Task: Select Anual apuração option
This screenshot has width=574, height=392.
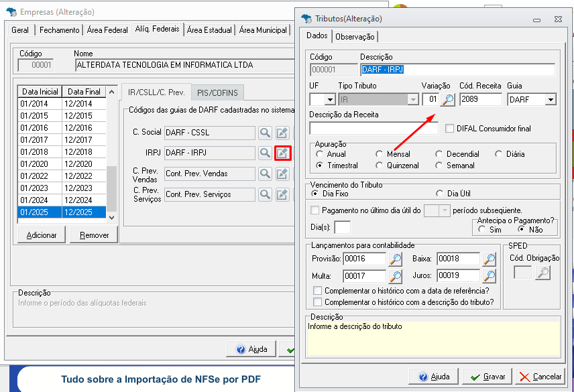Action: click(x=320, y=154)
